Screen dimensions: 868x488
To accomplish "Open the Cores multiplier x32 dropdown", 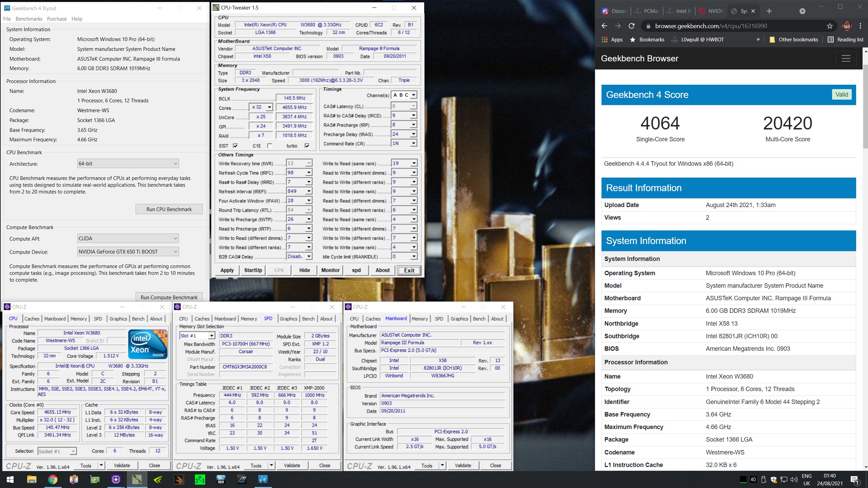I will coord(269,107).
